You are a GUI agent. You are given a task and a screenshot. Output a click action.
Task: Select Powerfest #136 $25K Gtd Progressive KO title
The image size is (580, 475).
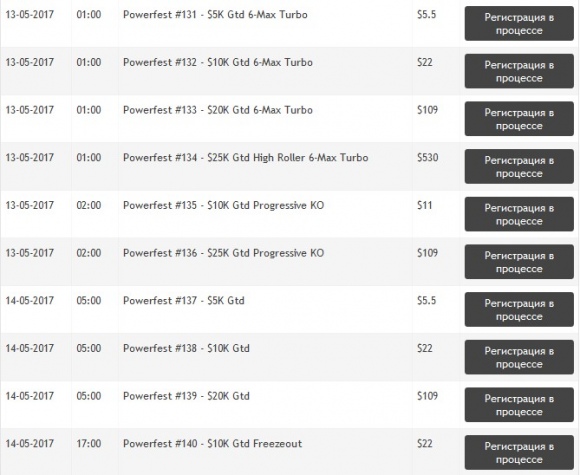[x=223, y=253]
